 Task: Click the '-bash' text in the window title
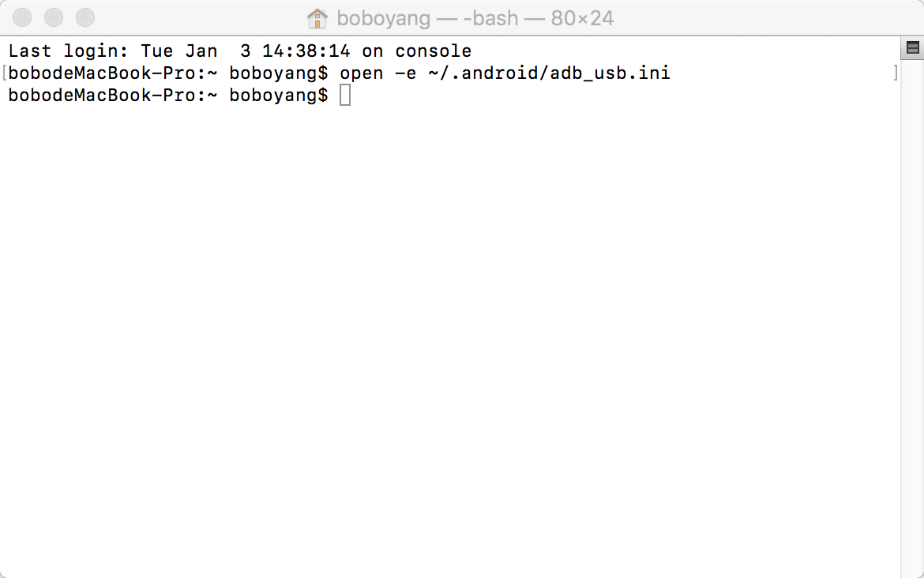[x=490, y=18]
